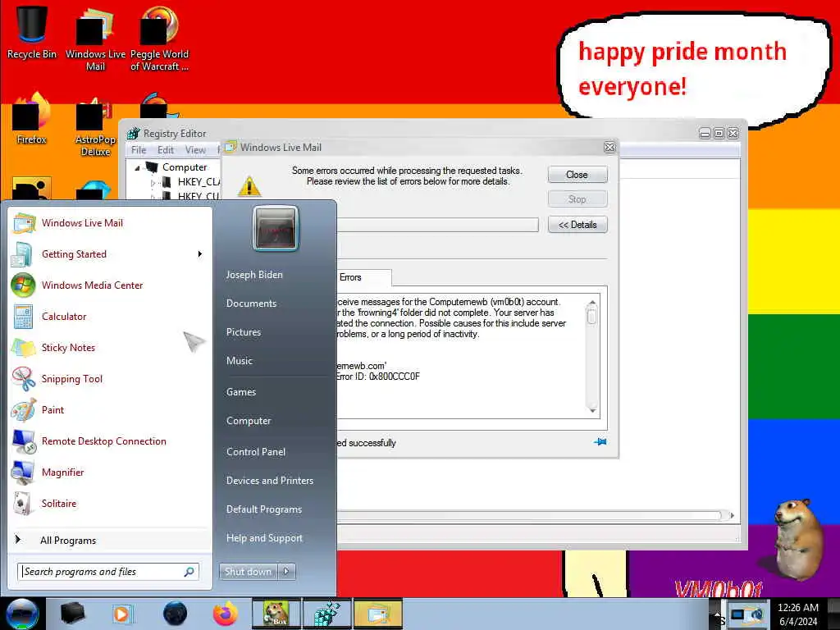Click the Details button in mail dialog

click(577, 225)
